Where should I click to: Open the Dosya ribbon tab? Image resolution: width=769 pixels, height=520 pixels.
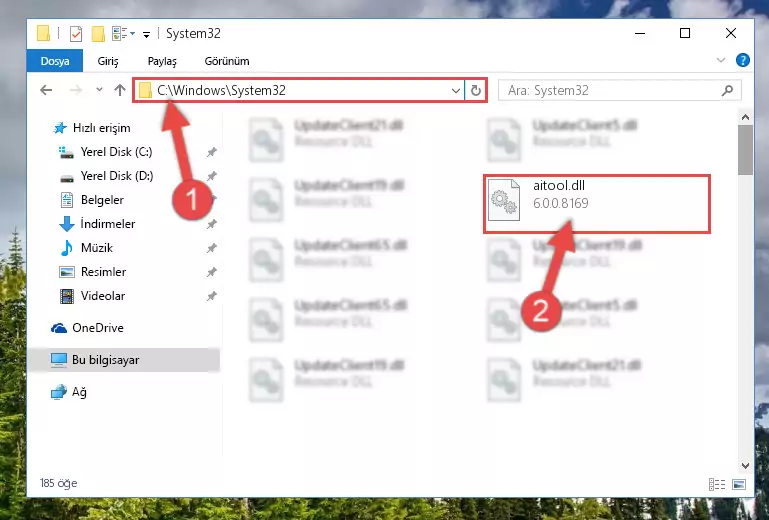pos(55,61)
